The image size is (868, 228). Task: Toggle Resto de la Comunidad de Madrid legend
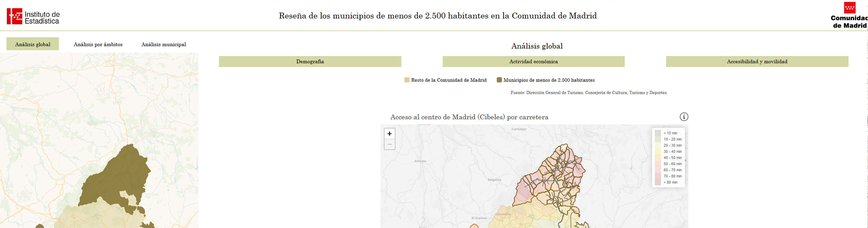[x=445, y=80]
